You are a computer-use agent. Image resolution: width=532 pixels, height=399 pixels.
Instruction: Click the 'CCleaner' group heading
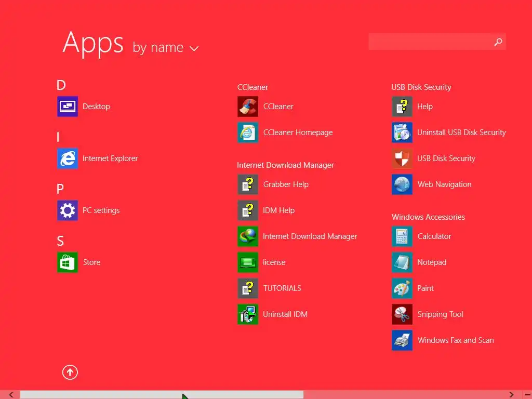[253, 87]
